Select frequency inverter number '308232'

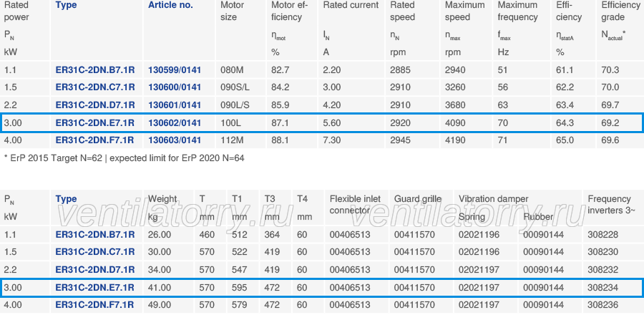point(603,269)
